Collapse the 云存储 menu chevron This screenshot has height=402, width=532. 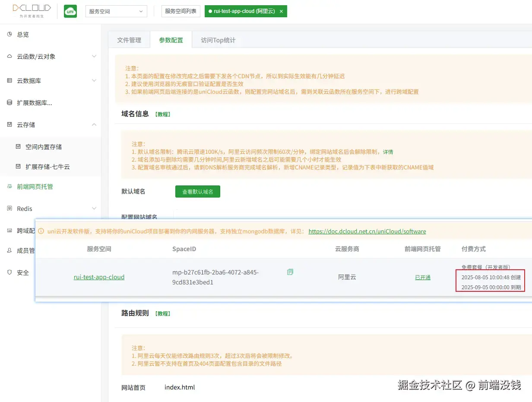pos(94,124)
